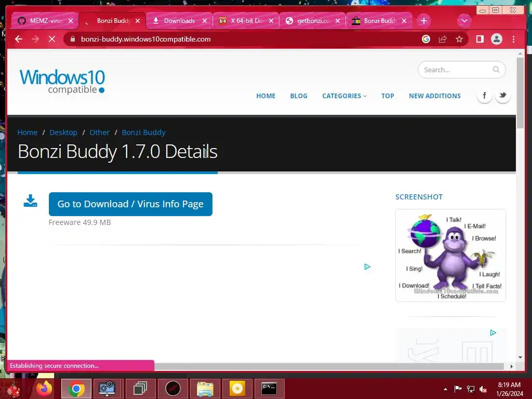The height and width of the screenshot is (399, 532).
Task: Focus the site Search field
Action: point(461,70)
